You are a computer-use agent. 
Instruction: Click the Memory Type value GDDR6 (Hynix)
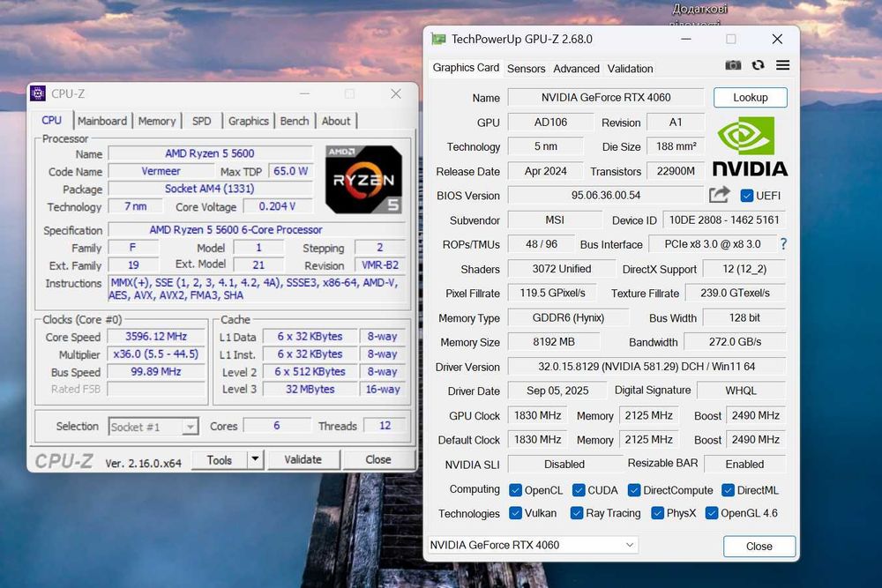[x=568, y=317]
